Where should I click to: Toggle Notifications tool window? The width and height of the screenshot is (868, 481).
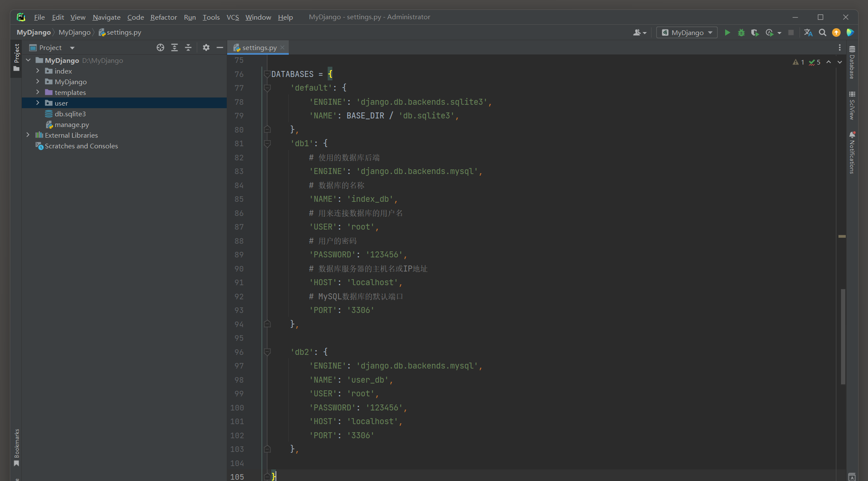click(x=852, y=153)
